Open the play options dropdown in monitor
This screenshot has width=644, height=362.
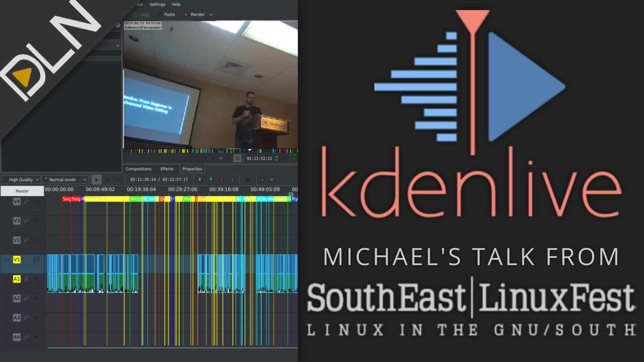coord(221,158)
